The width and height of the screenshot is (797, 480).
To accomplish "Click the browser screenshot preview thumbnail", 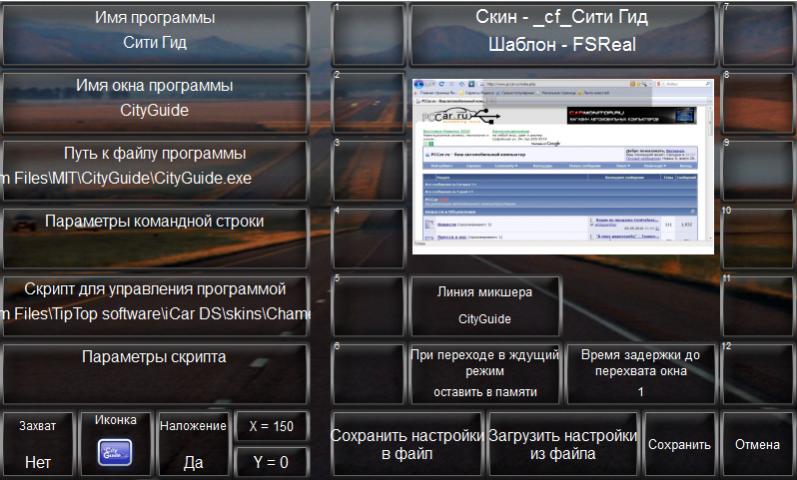I will click(x=563, y=166).
